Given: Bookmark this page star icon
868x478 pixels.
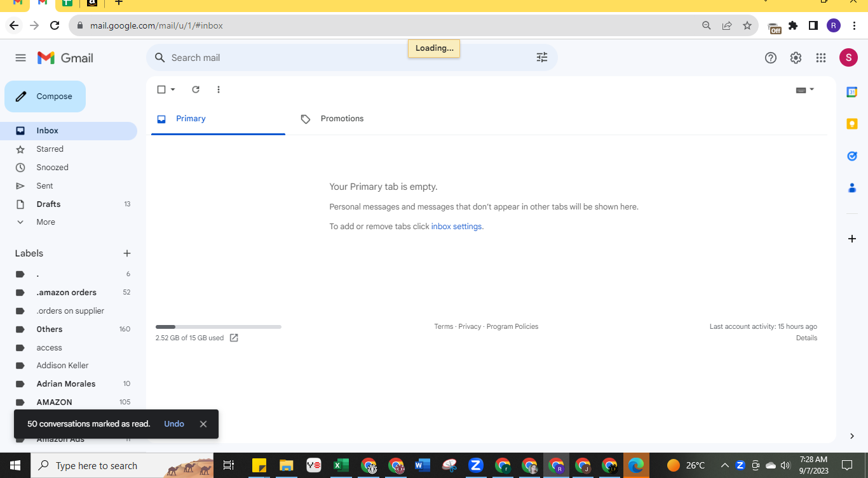Looking at the screenshot, I should pyautogui.click(x=747, y=25).
